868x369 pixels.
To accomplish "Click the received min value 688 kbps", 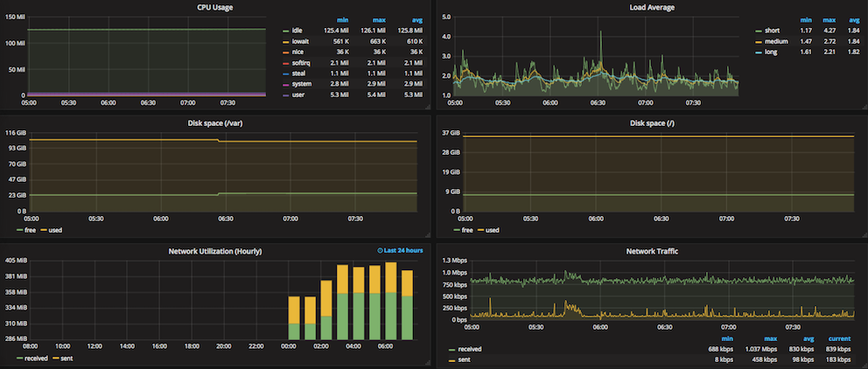I will point(721,349).
